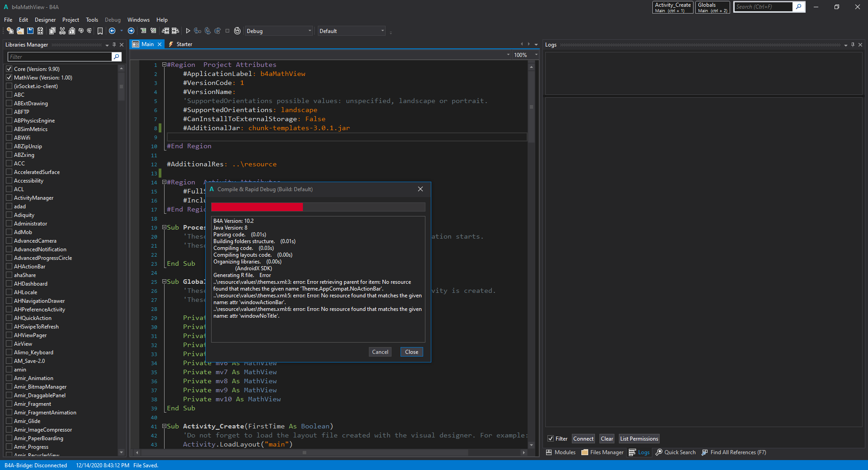
Task: Navigate backward with the blue left-arrow icon
Action: click(x=112, y=31)
